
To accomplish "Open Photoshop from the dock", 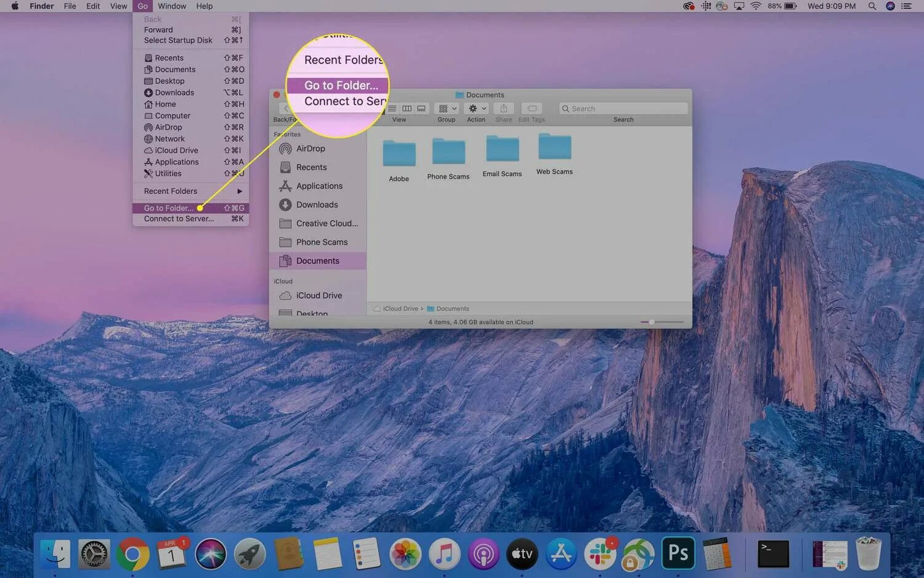I will 678,553.
